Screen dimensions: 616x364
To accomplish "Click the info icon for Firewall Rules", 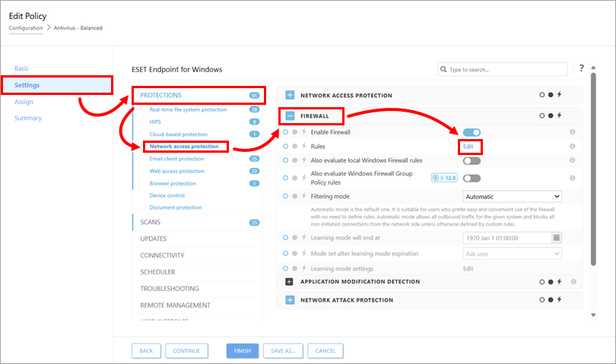I will pos(572,146).
